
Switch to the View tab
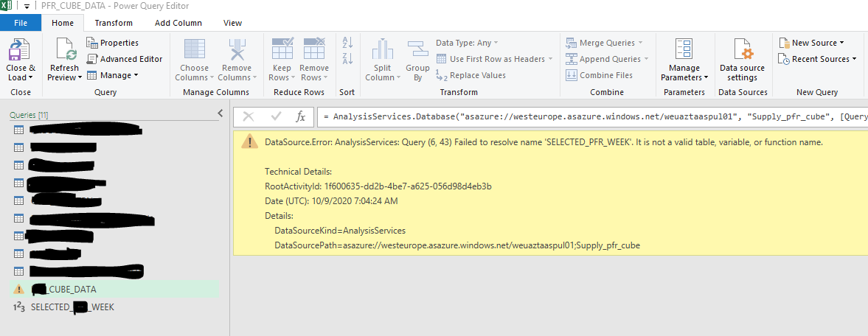tap(232, 23)
